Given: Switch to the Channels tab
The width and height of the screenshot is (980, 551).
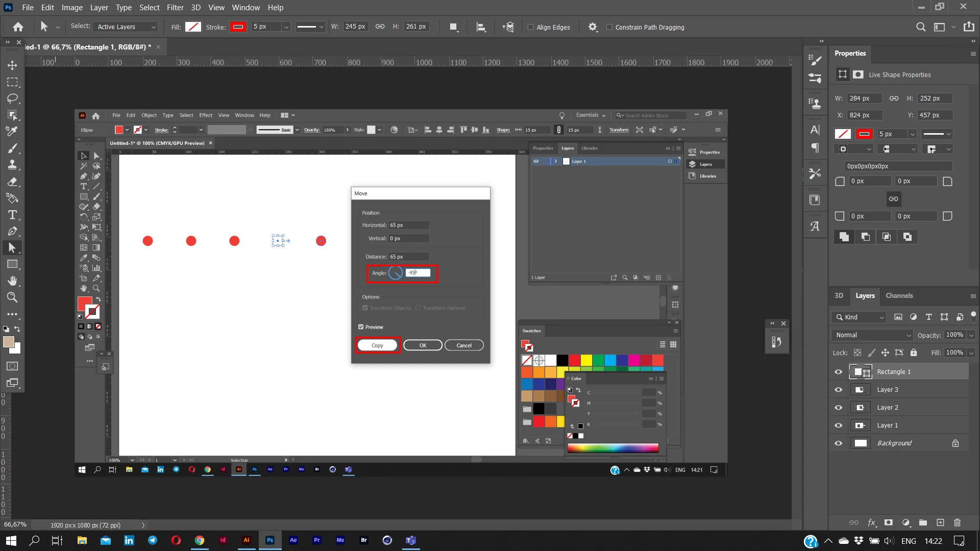Looking at the screenshot, I should coord(899,295).
